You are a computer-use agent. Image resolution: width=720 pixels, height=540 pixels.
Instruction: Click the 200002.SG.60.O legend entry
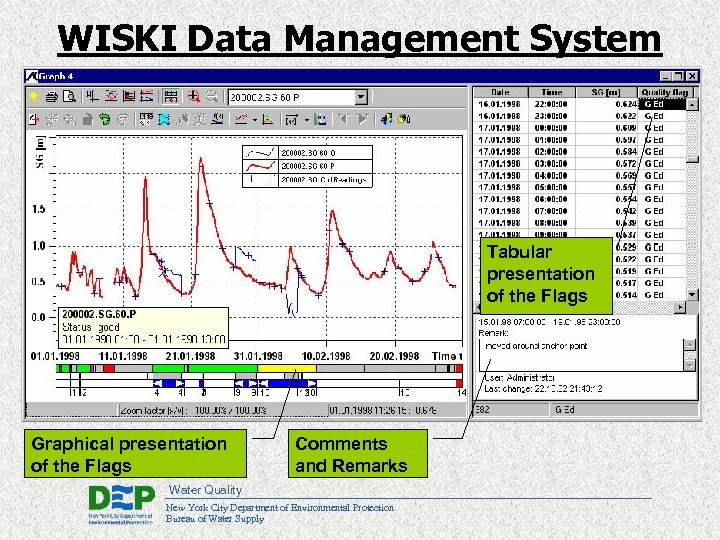pos(307,153)
